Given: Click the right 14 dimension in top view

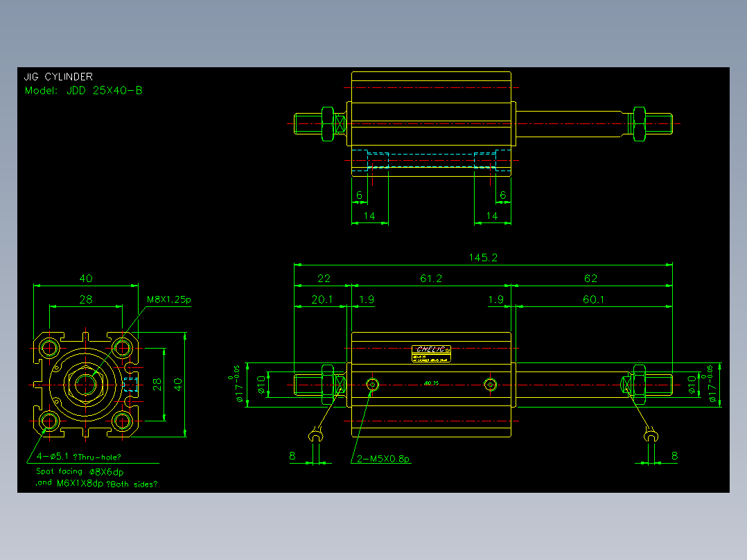Looking at the screenshot, I should pyautogui.click(x=492, y=216).
